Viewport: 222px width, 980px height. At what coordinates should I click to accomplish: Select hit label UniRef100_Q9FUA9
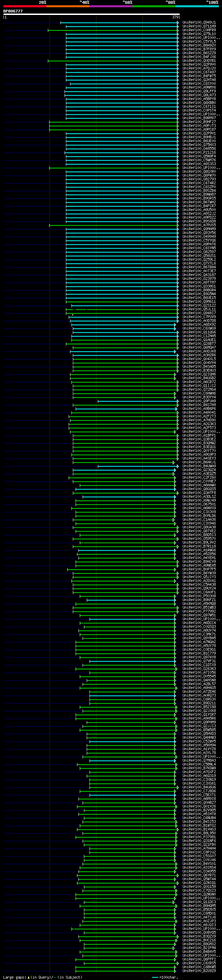click(x=199, y=401)
